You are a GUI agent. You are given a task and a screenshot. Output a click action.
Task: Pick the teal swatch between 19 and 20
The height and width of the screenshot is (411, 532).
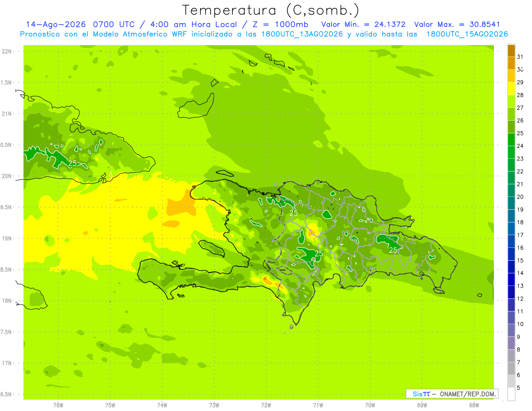point(511,203)
